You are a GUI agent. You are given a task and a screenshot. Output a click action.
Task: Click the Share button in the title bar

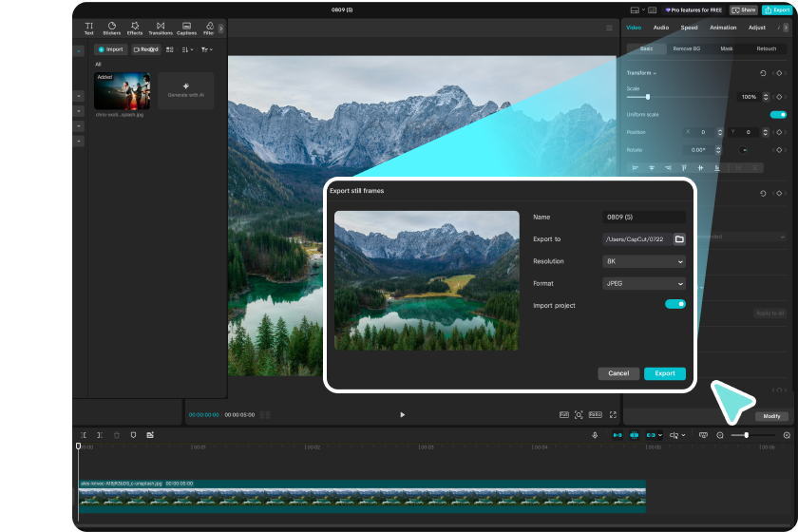click(x=744, y=10)
